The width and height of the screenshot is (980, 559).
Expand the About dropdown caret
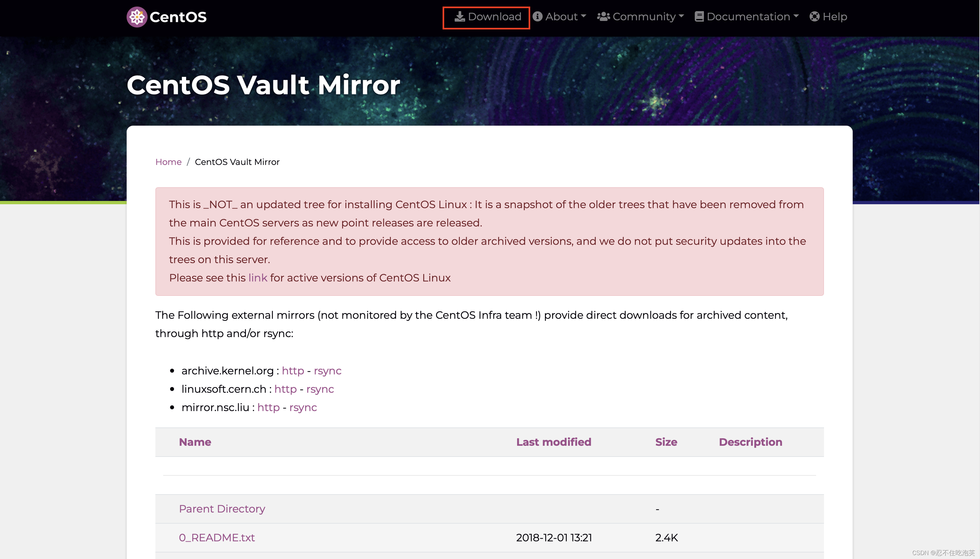click(x=584, y=16)
